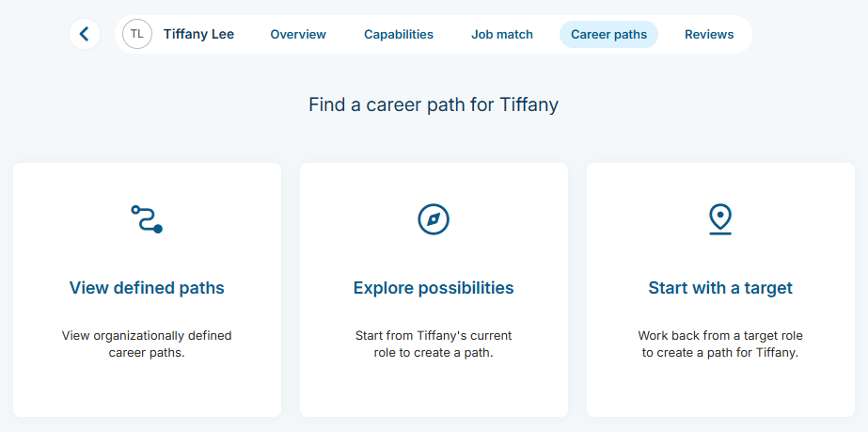Click the Tiffany Lee employee name
Screen dimensions: 868x432
(198, 34)
